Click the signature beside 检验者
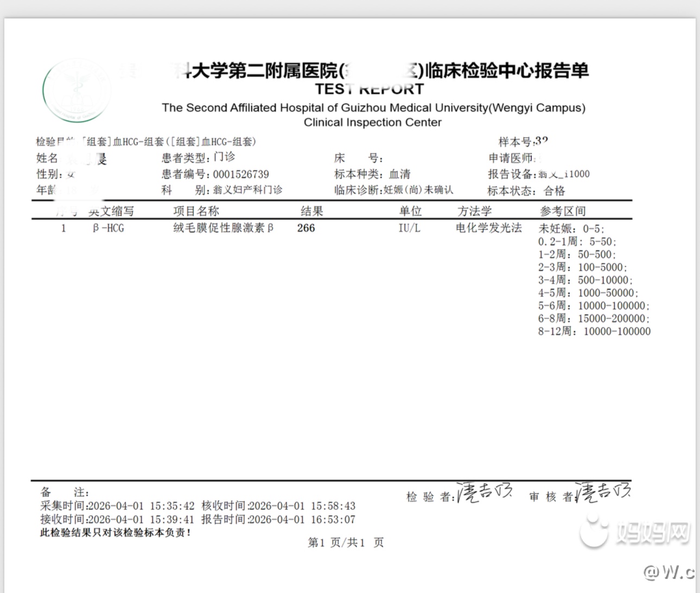 [x=485, y=492]
